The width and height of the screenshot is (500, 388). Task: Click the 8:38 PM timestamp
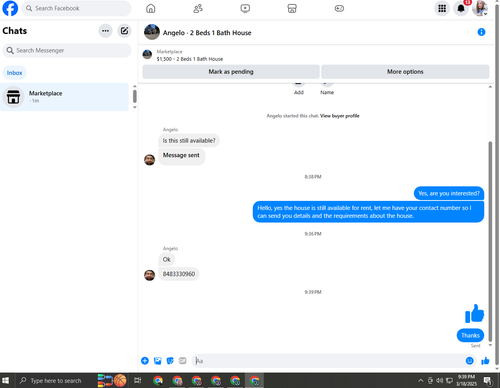(x=313, y=177)
